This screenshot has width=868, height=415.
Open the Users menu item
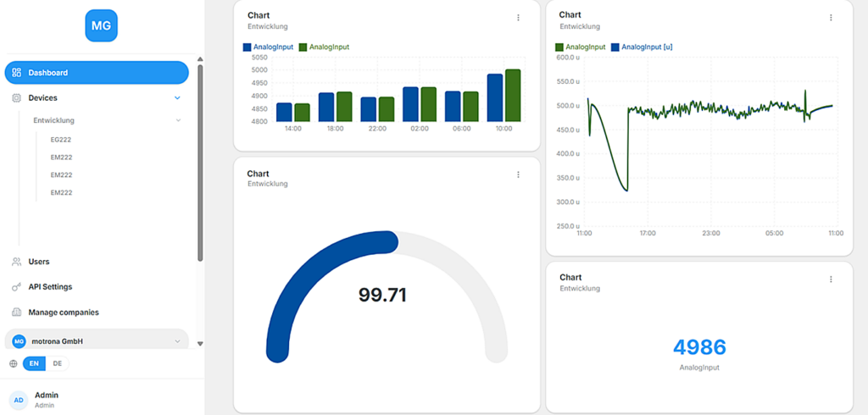[x=97, y=262]
